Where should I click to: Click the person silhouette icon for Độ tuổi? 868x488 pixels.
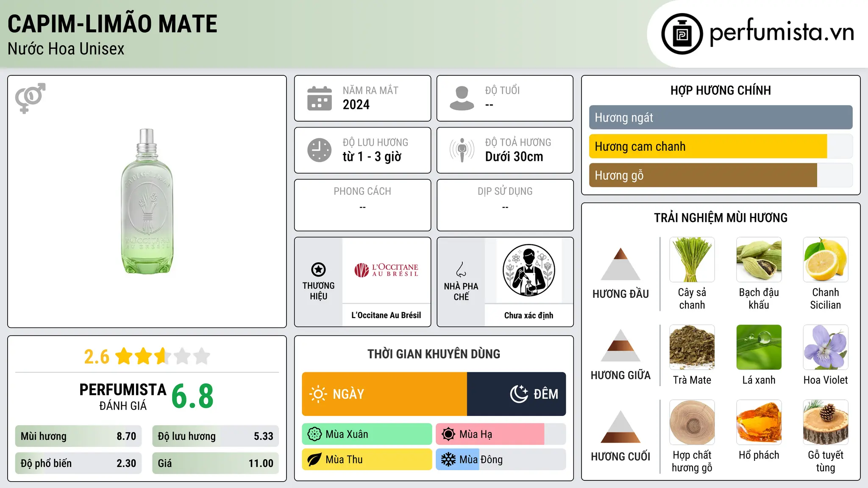click(462, 98)
